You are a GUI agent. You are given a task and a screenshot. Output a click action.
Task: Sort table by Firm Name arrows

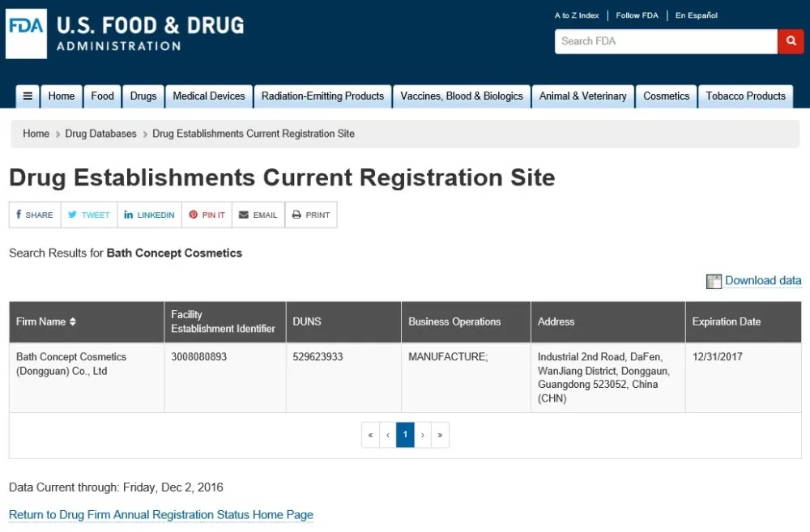(73, 321)
